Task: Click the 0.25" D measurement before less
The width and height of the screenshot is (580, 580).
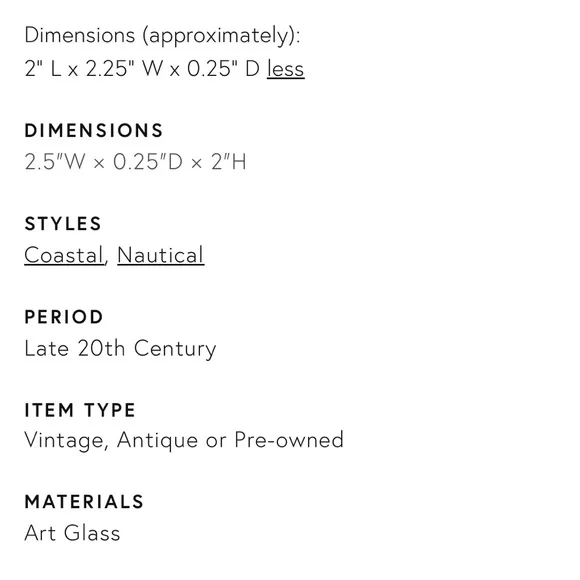Action: click(224, 69)
